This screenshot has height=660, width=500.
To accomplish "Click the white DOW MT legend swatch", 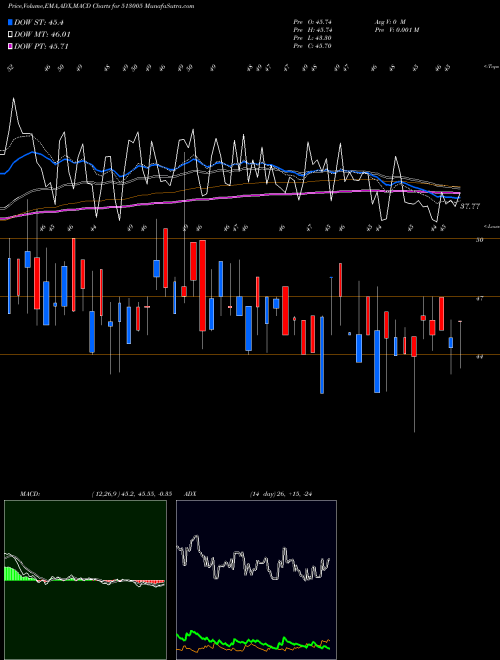I will [x=11, y=35].
